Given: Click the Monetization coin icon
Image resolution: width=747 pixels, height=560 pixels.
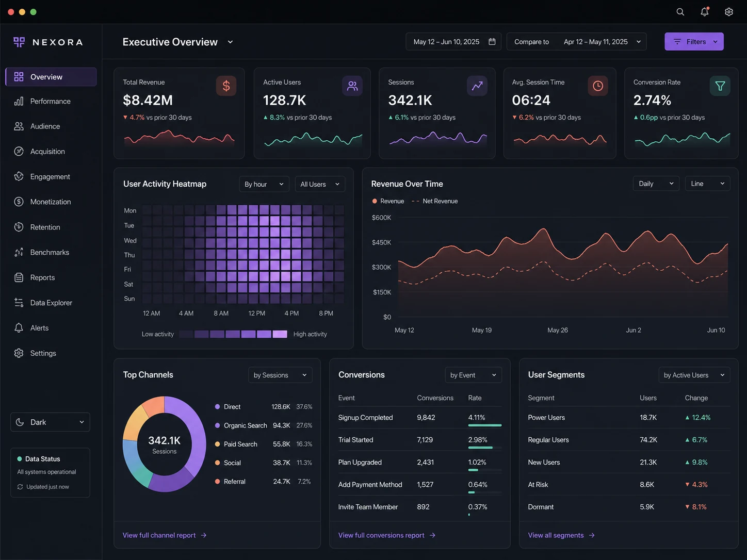Looking at the screenshot, I should point(19,202).
